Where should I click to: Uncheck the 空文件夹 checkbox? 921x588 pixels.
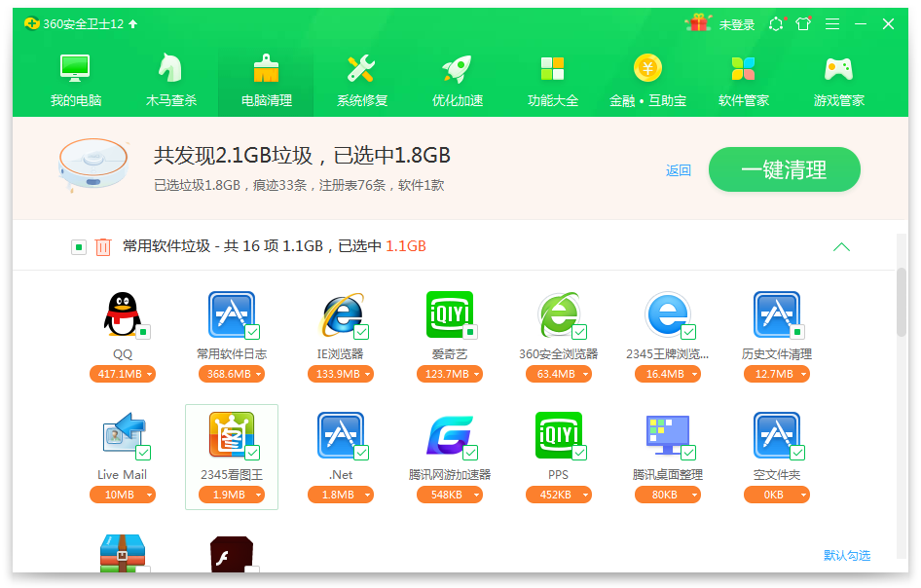tap(797, 453)
